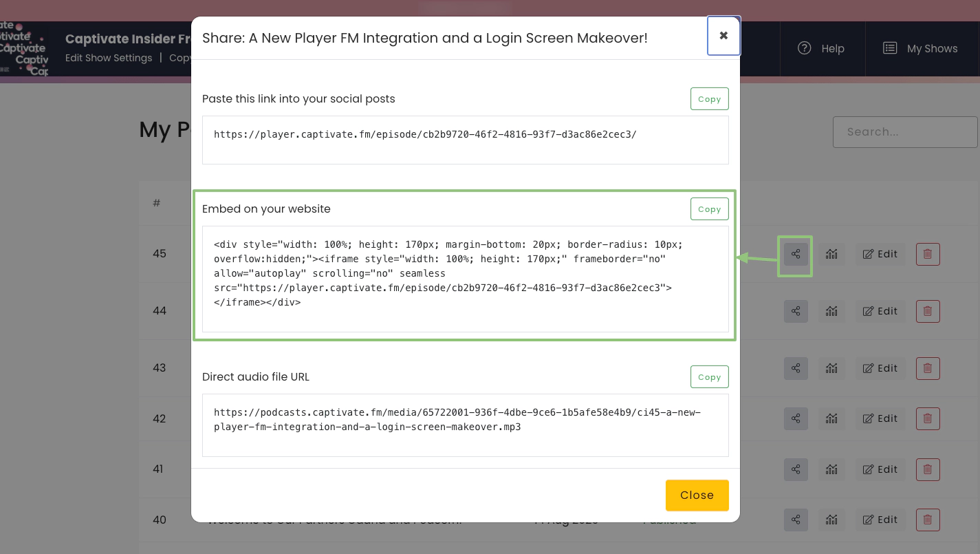Edit episode 44
Screen dimensions: 980x554
pos(880,311)
